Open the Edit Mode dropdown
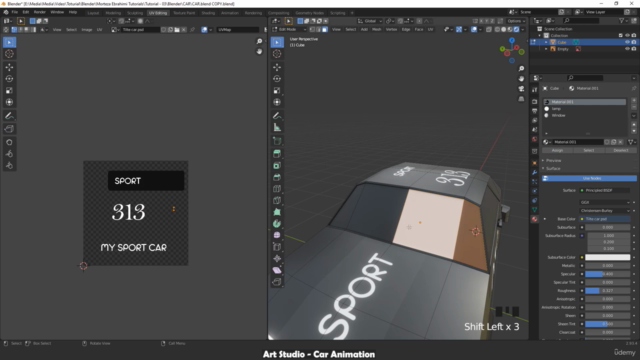Image resolution: width=640 pixels, height=360 pixels. pyautogui.click(x=289, y=29)
